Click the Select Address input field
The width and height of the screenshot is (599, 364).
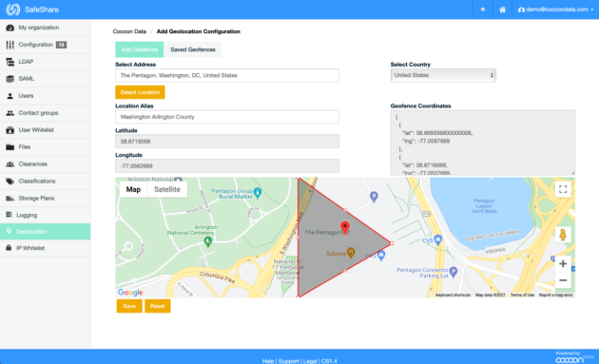(x=227, y=76)
